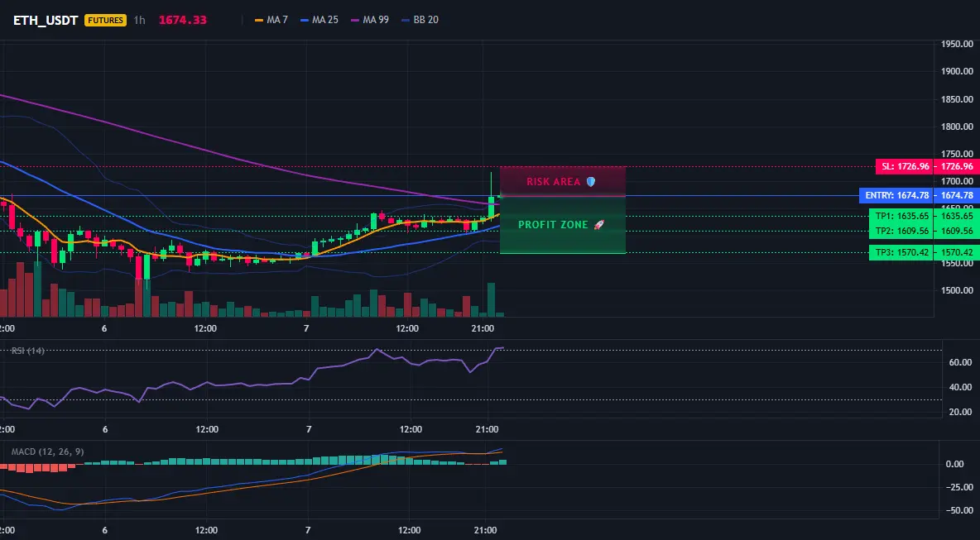Click the TP2: 1609.56 target label
Image resolution: width=980 pixels, height=540 pixels.
tap(901, 231)
